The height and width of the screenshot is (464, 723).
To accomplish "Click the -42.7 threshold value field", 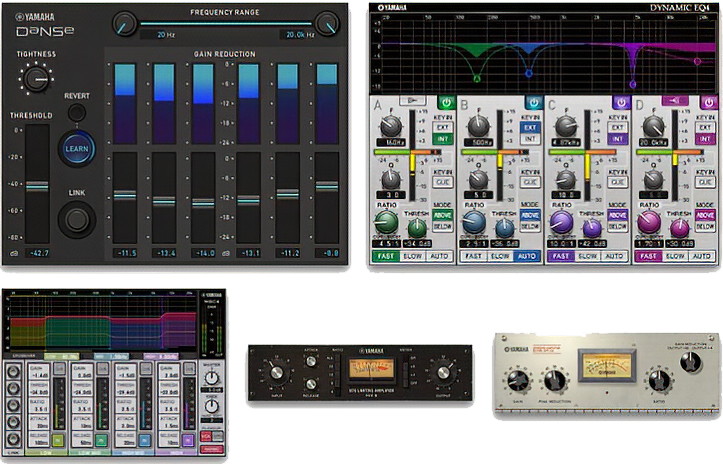I will (x=39, y=253).
